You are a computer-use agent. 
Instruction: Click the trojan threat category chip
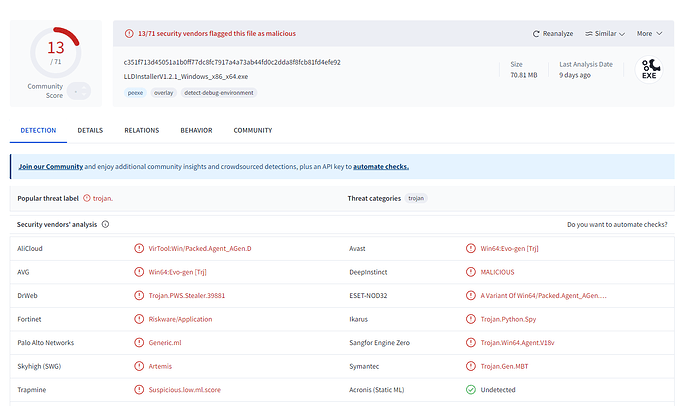416,198
